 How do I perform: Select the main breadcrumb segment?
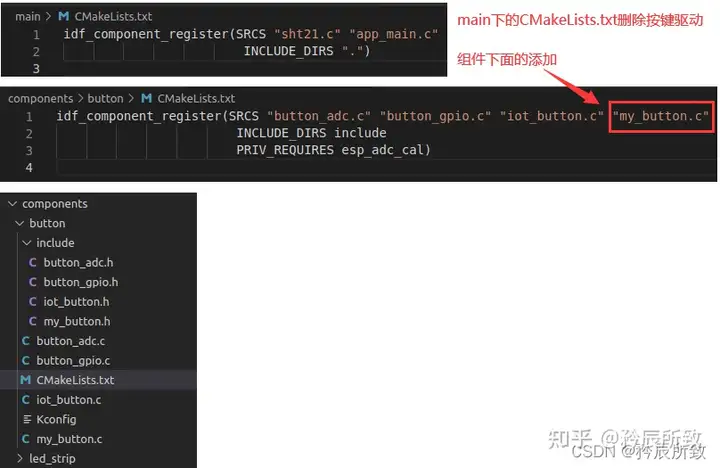[x=28, y=17]
